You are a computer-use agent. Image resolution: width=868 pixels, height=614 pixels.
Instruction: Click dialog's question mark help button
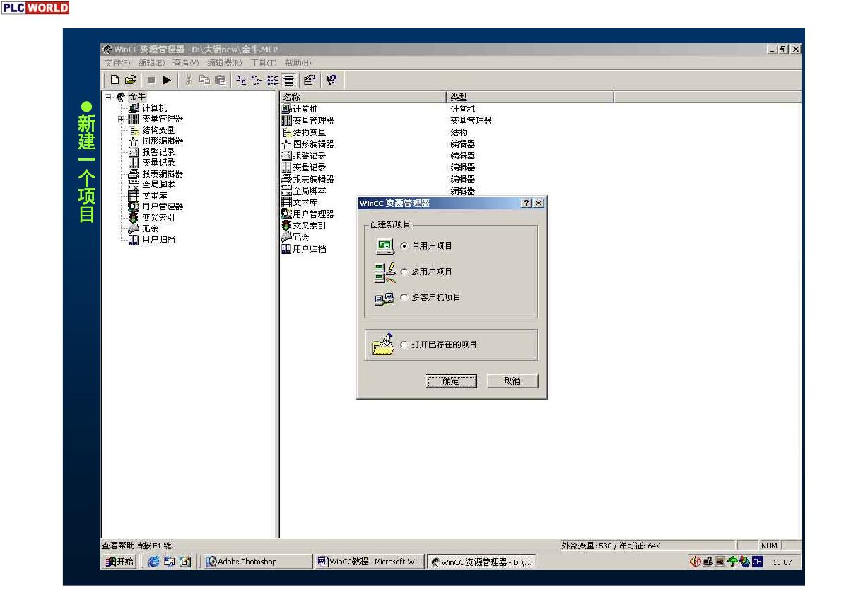click(526, 203)
